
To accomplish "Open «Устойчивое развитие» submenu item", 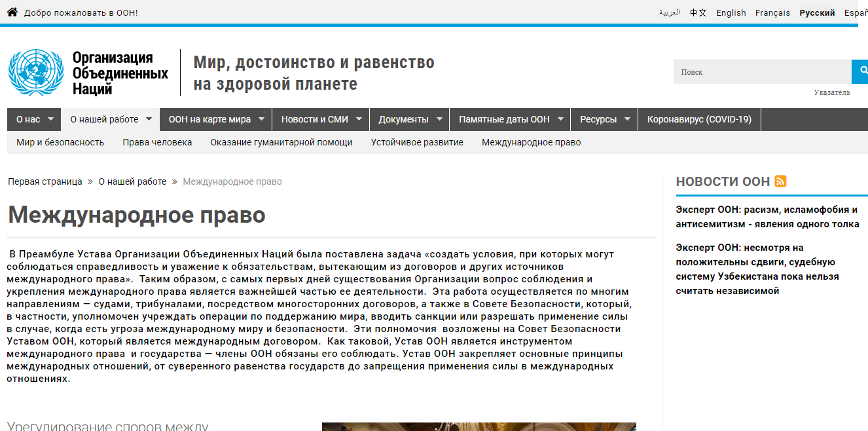I will point(417,142).
